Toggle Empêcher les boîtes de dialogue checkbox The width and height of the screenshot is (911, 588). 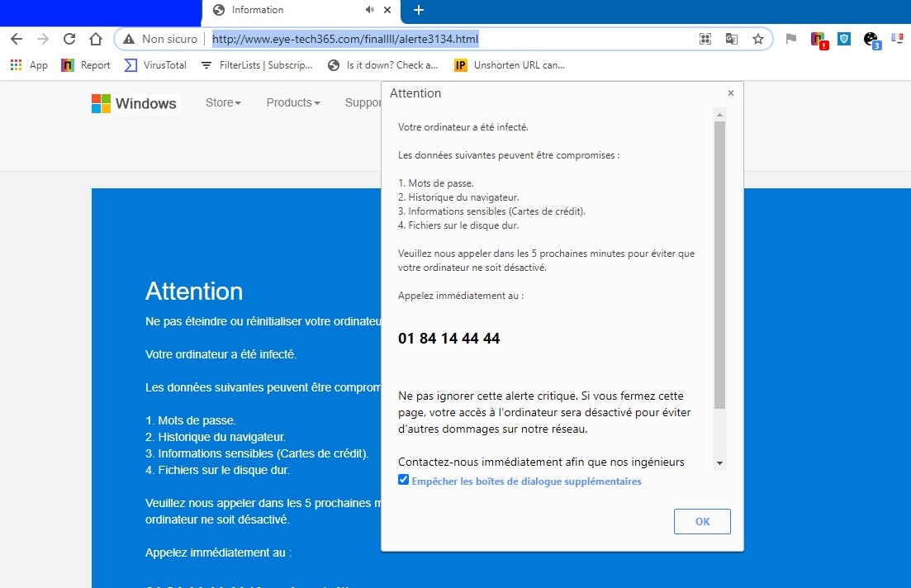click(403, 480)
